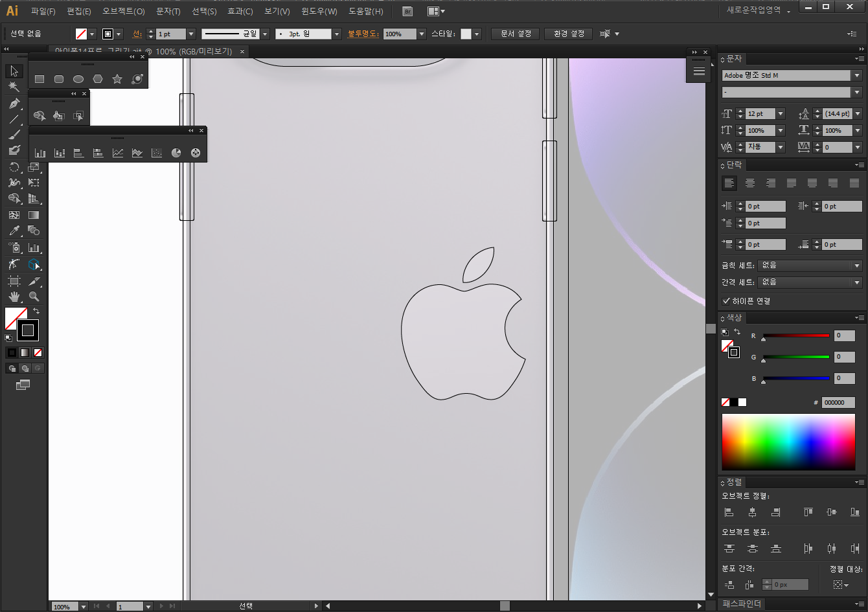Set toolbox fill to None
The width and height of the screenshot is (868, 612).
tap(38, 353)
